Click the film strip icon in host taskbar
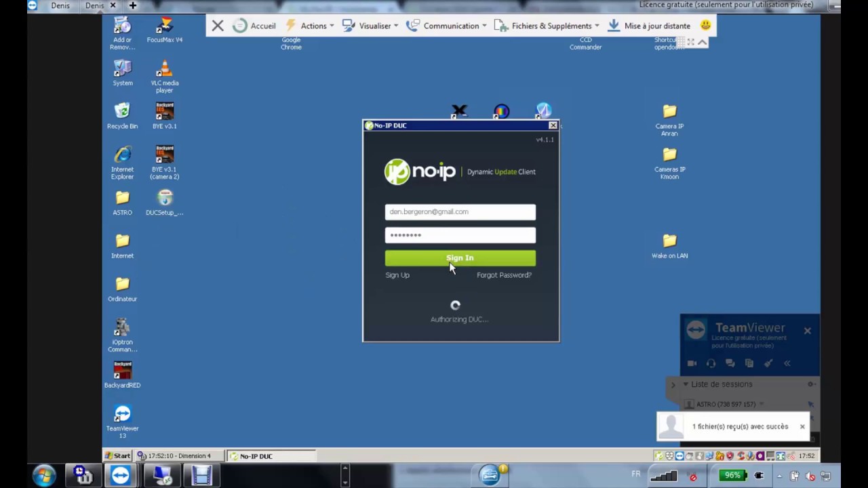 pyautogui.click(x=201, y=475)
